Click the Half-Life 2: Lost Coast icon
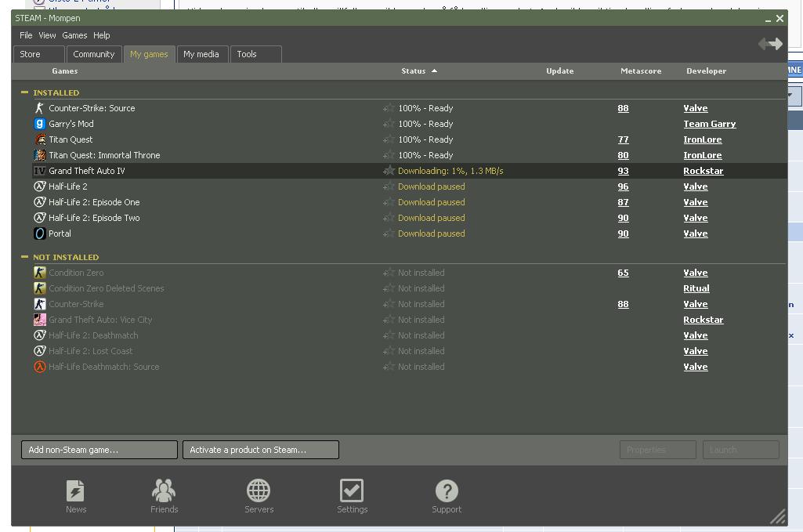The image size is (803, 532). [39, 351]
